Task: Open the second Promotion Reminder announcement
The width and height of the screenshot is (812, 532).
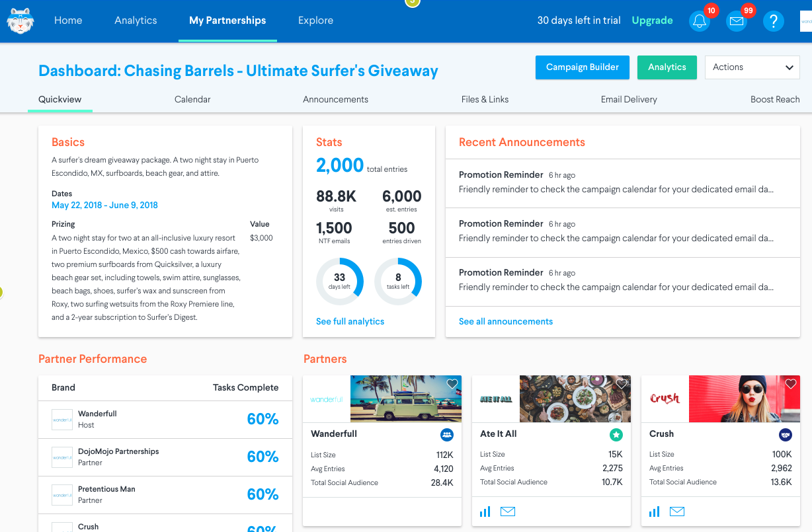Action: [x=622, y=233]
